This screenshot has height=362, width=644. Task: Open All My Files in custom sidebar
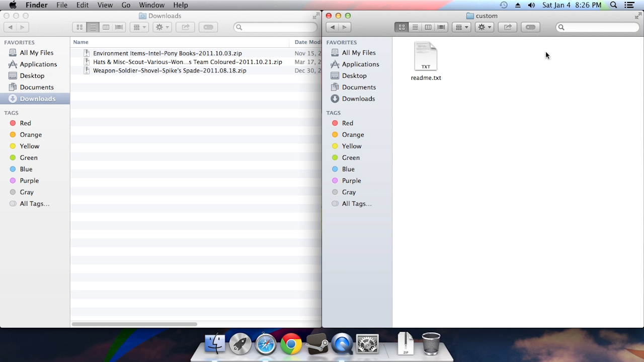point(359,53)
